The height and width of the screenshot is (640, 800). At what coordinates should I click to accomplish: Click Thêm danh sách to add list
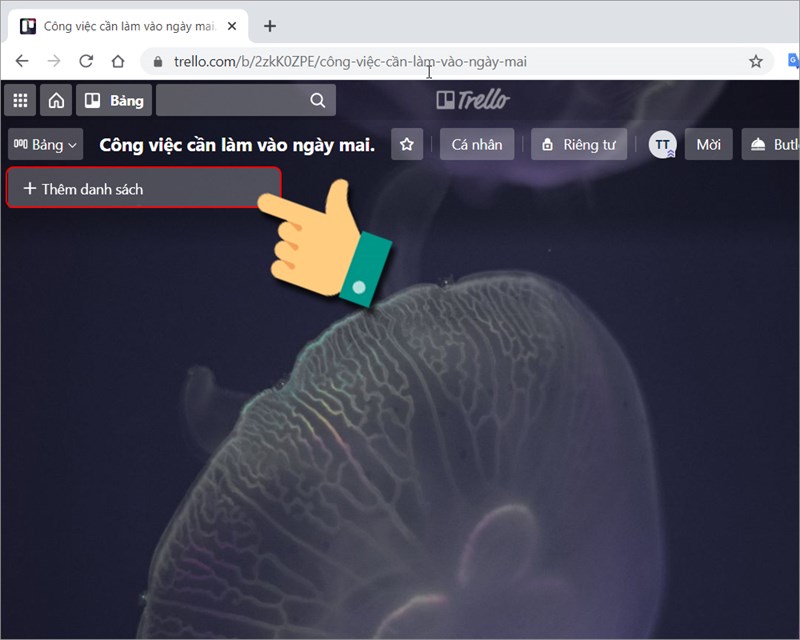click(143, 188)
